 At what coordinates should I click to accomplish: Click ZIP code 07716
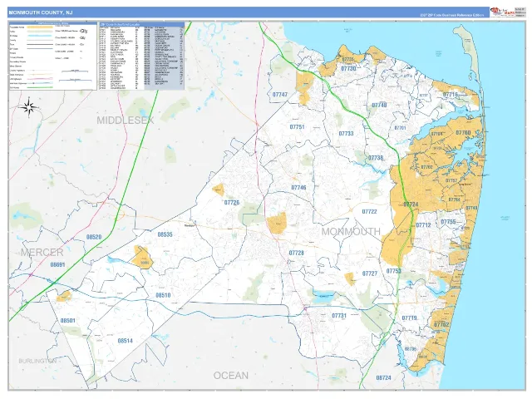(x=451, y=94)
